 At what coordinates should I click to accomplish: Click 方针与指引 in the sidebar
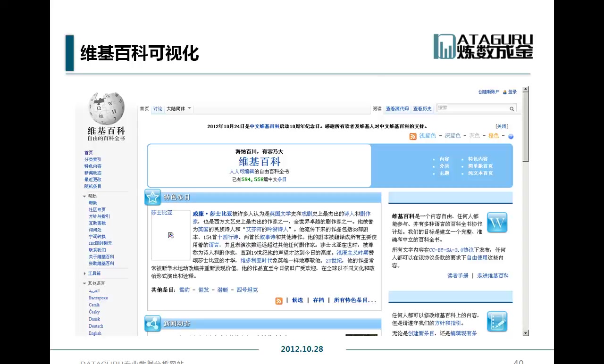(x=99, y=216)
